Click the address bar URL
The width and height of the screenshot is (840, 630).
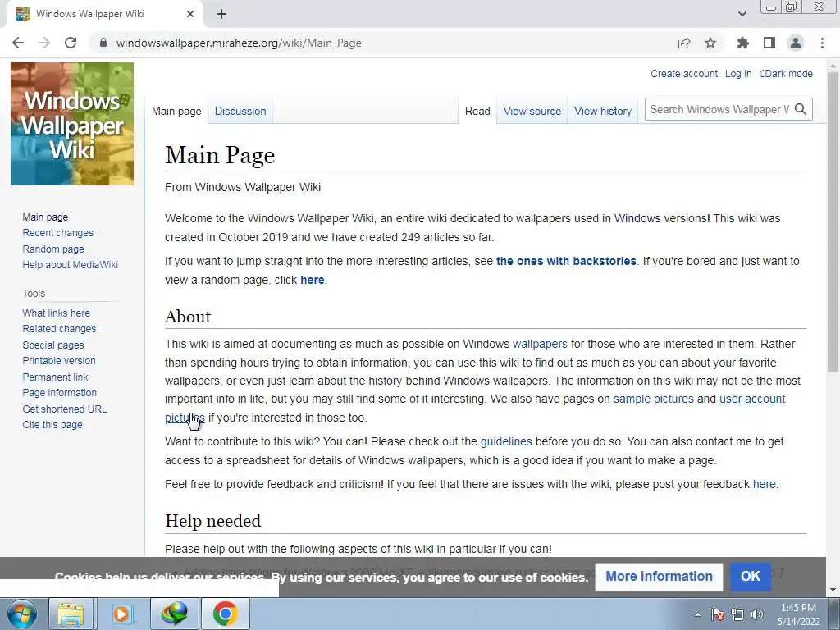coord(239,43)
